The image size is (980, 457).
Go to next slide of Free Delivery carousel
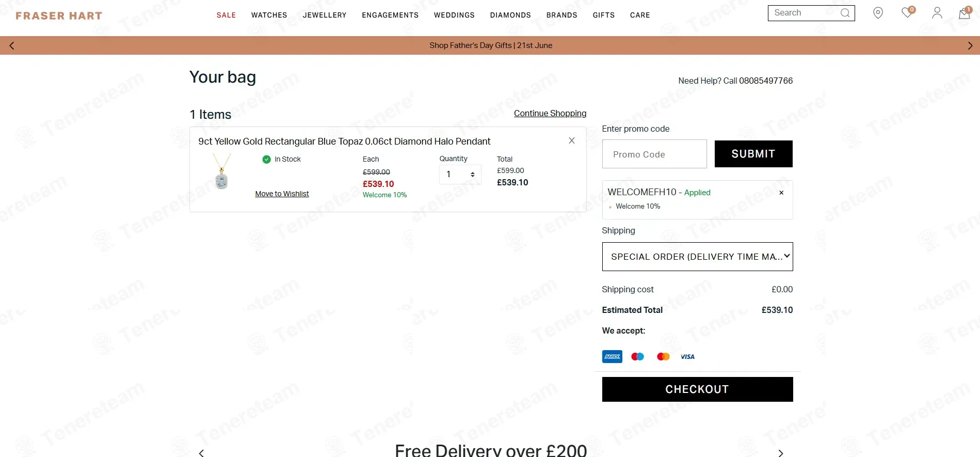[781, 453]
